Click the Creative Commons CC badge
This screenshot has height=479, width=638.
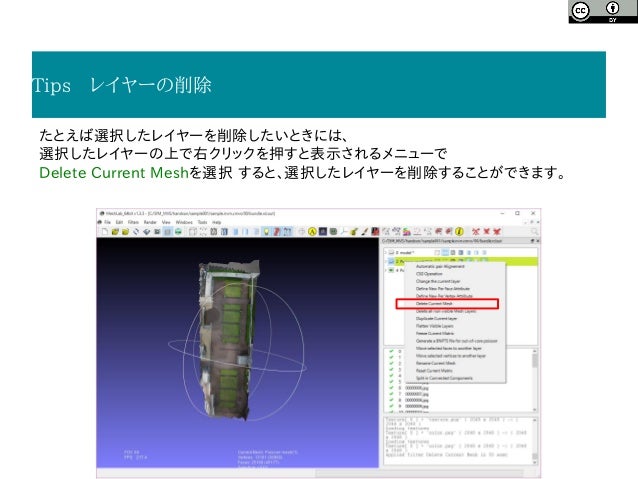580,11
